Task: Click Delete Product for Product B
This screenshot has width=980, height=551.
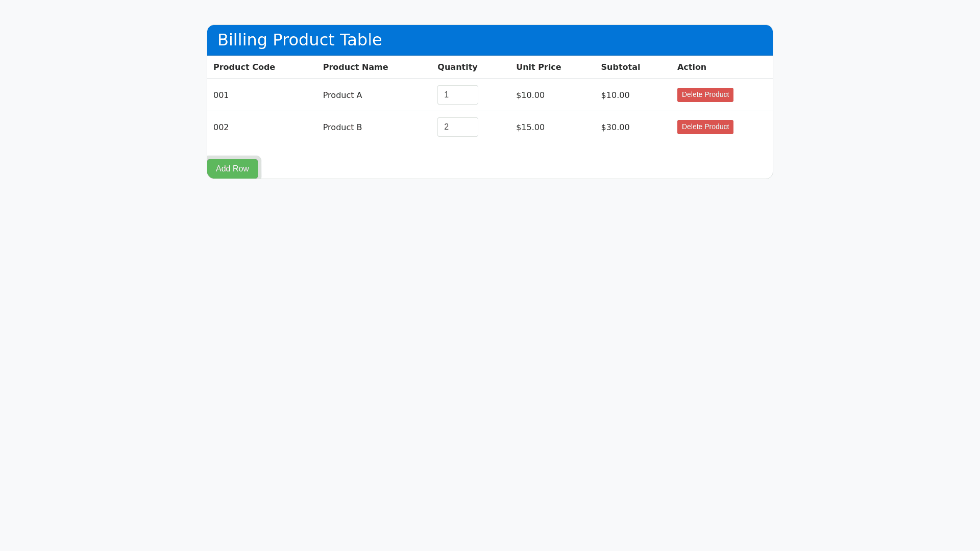Action: (x=705, y=127)
